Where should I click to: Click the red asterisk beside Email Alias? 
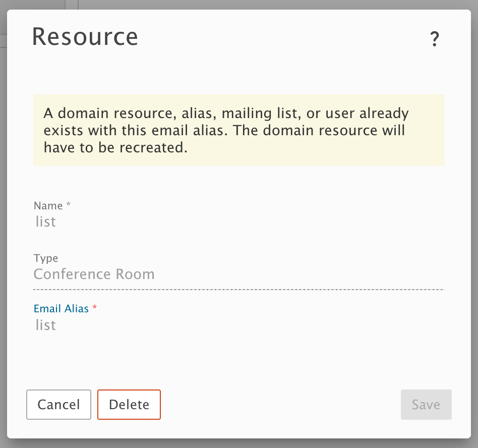click(94, 307)
